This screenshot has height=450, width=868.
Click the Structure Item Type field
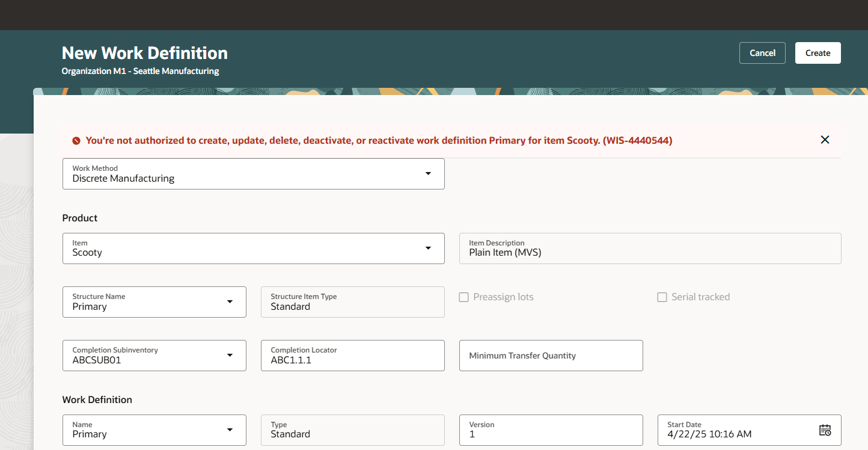(x=352, y=301)
